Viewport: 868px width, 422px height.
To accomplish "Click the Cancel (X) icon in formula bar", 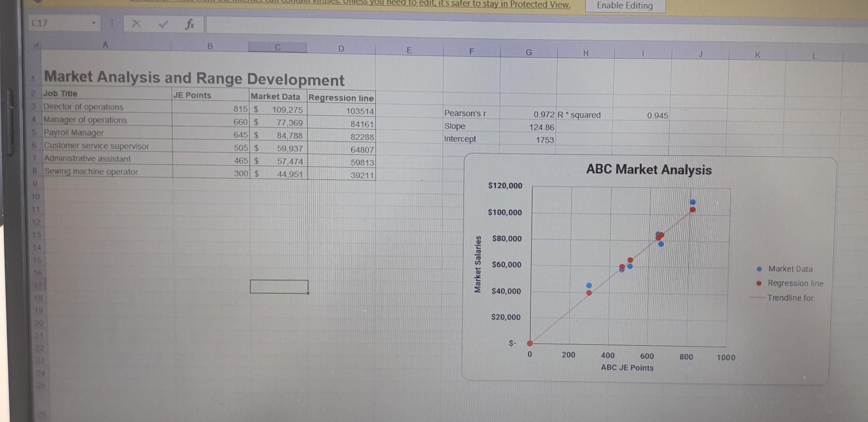I will (135, 24).
